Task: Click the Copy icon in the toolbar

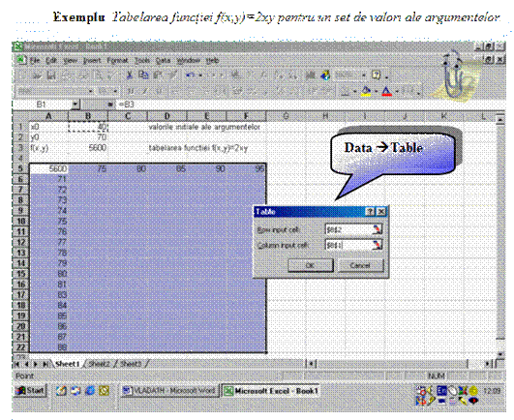Action: click(143, 75)
